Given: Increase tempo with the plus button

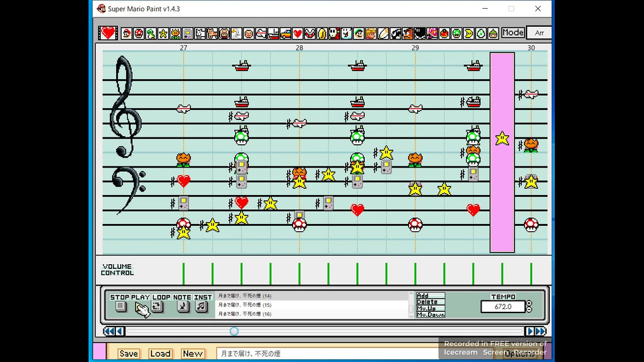Looking at the screenshot, I should [529, 304].
